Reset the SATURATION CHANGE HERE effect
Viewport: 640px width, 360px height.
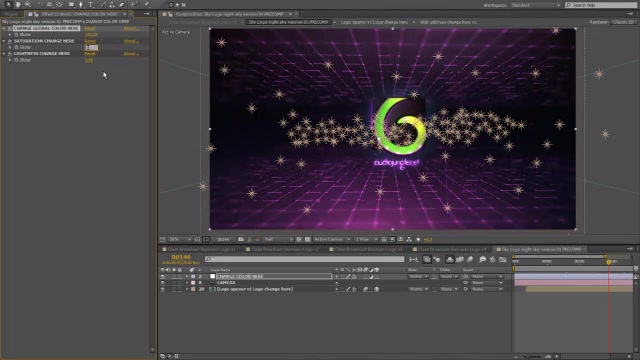[x=90, y=41]
